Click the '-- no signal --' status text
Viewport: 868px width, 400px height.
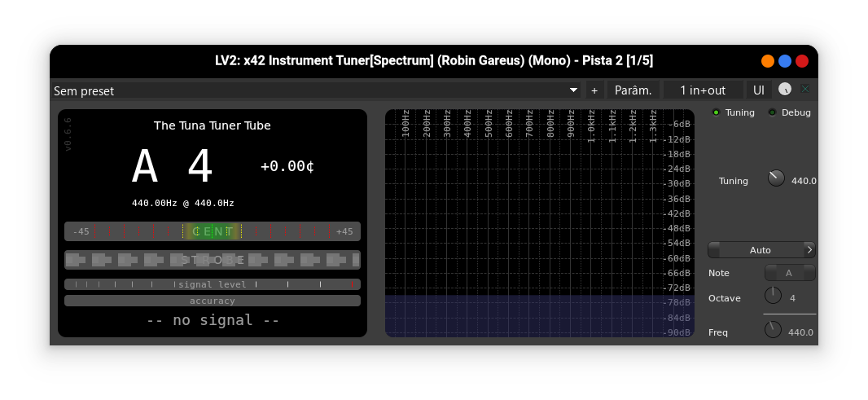[213, 320]
